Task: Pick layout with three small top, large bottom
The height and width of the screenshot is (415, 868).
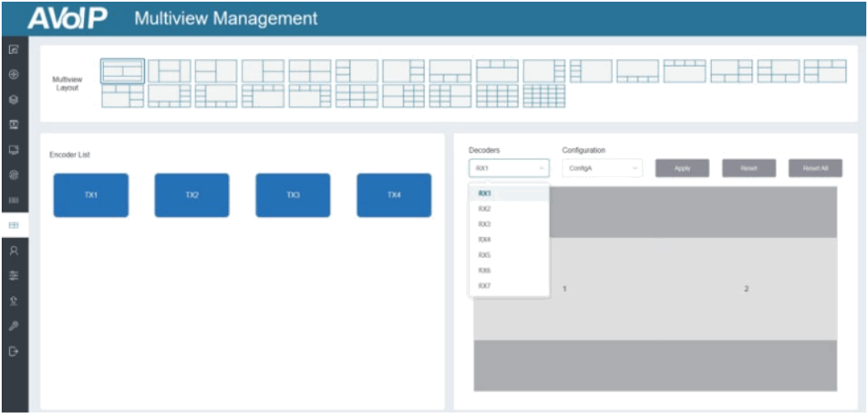Action: tap(497, 71)
